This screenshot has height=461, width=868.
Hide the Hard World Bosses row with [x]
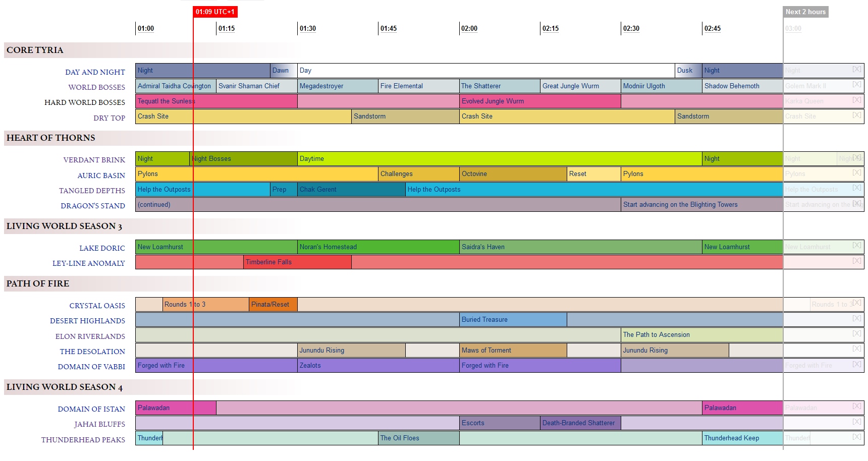click(856, 100)
